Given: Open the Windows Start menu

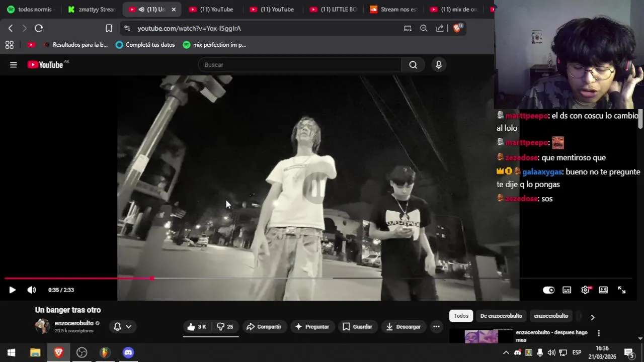Looking at the screenshot, I should [12, 352].
